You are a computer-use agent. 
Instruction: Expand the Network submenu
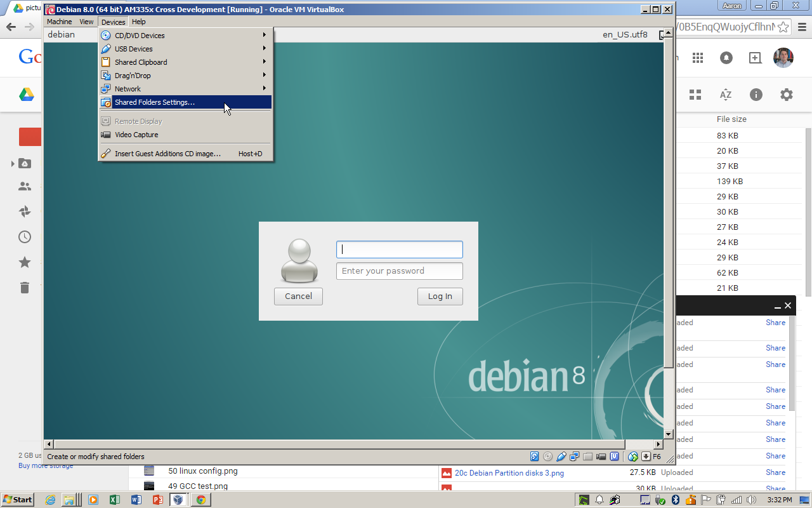pos(185,89)
